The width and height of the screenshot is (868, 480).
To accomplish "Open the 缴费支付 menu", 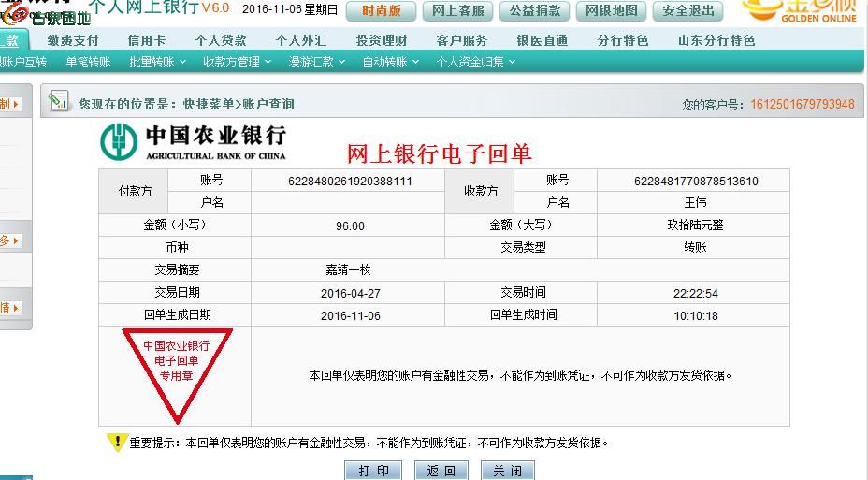I will click(73, 40).
